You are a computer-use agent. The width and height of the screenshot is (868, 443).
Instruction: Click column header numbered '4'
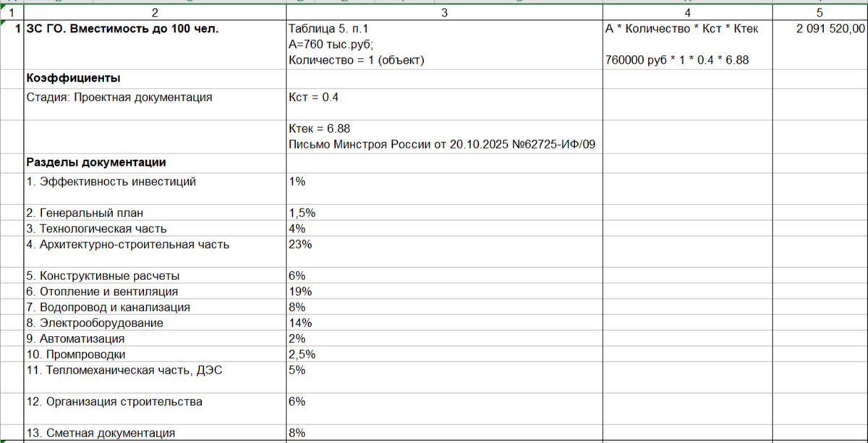688,13
